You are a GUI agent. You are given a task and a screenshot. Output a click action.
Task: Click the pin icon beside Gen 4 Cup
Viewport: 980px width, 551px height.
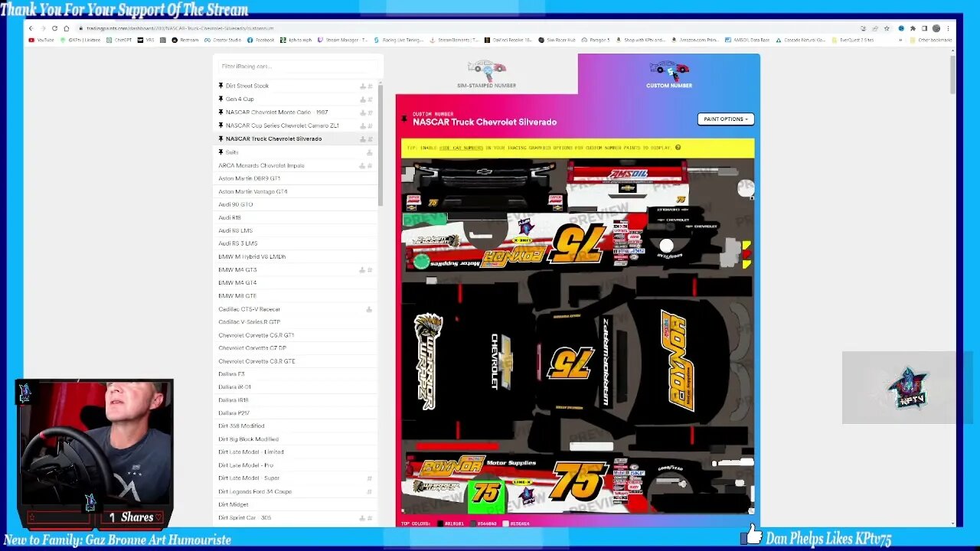[x=220, y=99]
